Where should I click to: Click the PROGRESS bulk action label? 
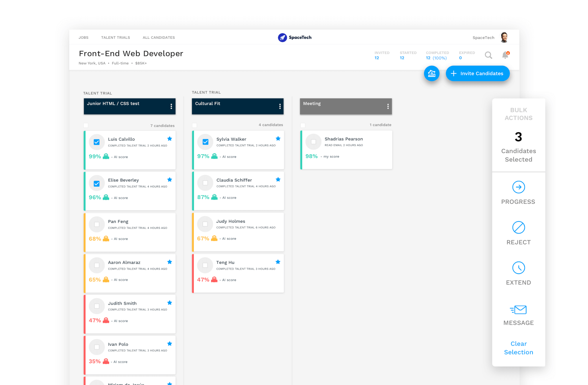[x=518, y=202]
